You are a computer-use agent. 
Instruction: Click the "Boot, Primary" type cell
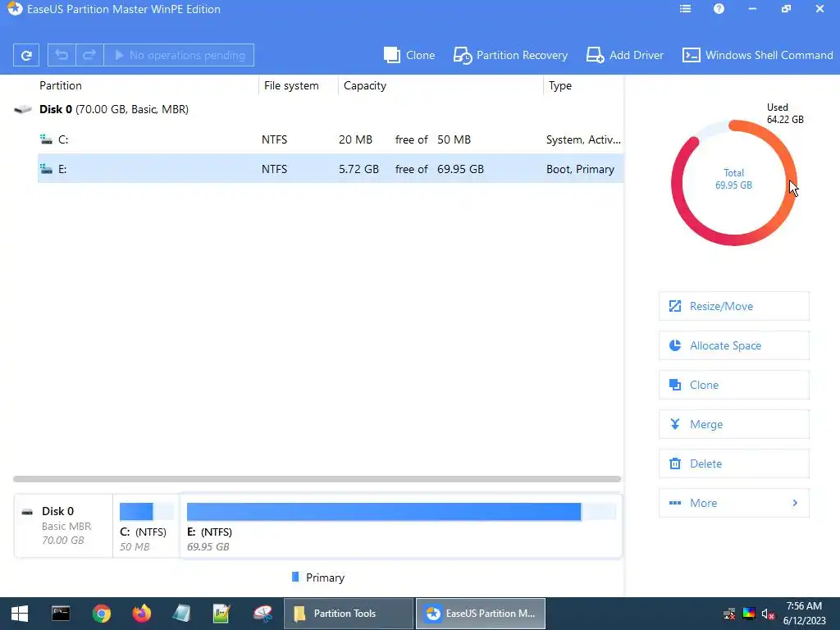tap(580, 169)
